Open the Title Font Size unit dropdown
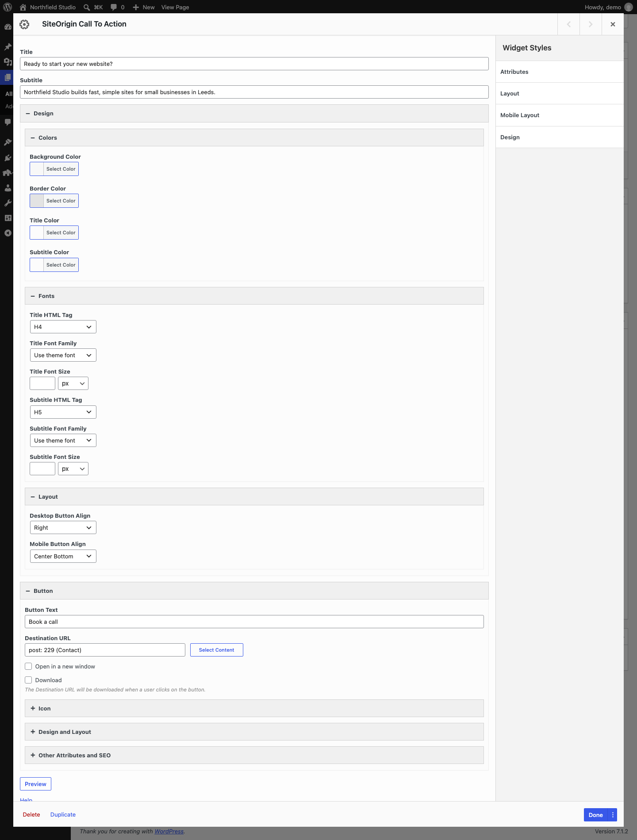 73,383
